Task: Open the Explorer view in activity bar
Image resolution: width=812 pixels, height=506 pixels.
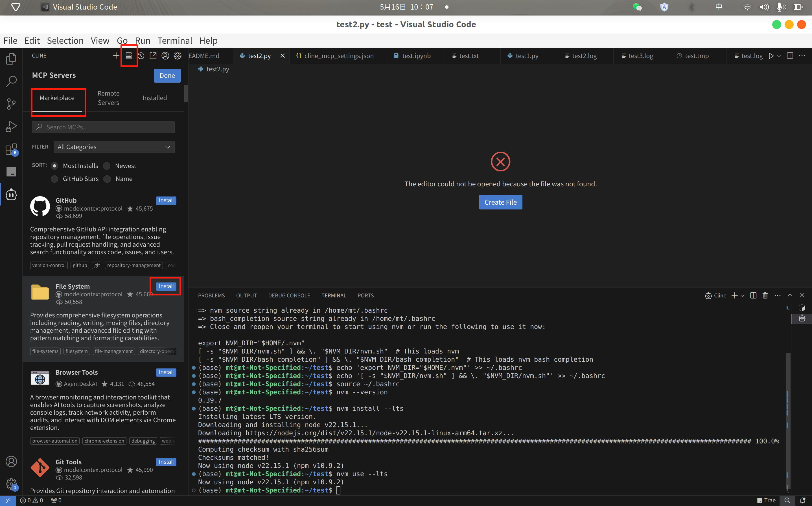Action: point(11,59)
